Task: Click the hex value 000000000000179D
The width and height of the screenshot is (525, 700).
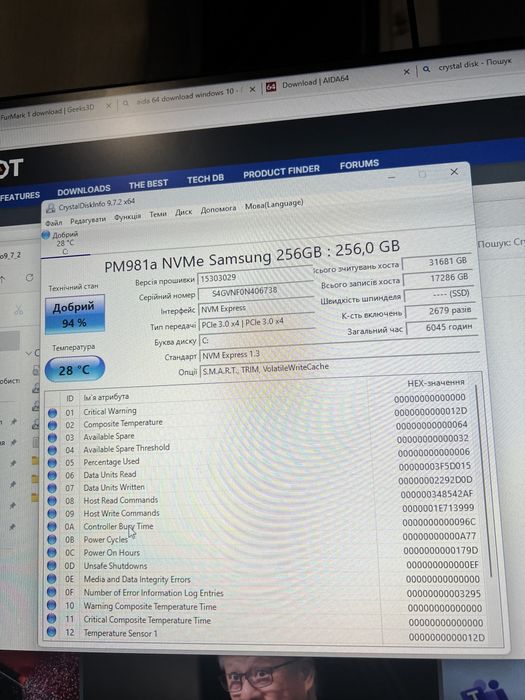Action: (x=441, y=551)
